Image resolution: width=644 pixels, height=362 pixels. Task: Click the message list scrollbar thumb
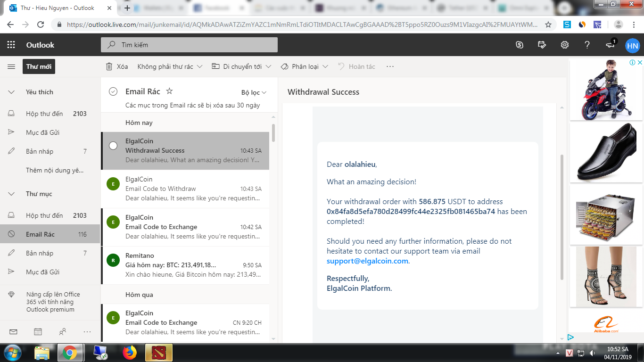coord(273,133)
